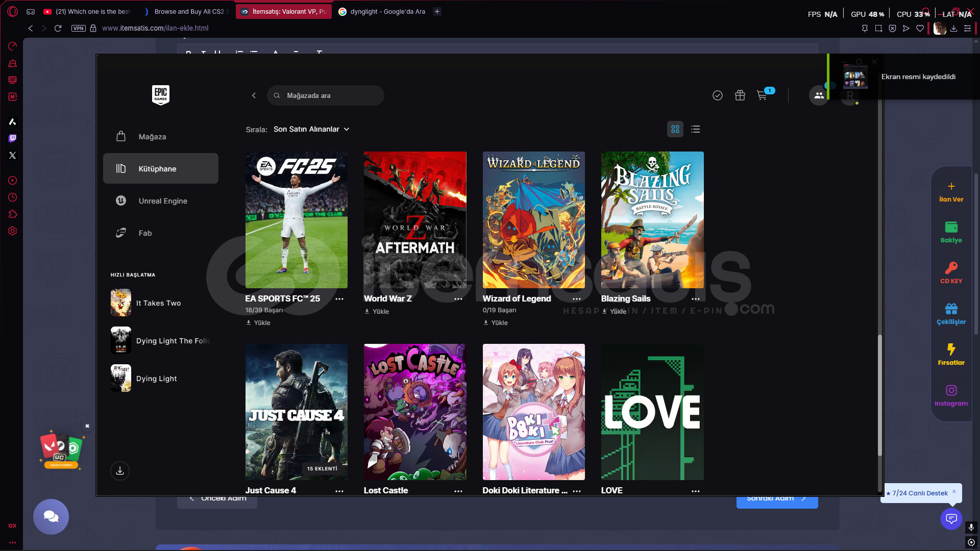Click the gift box wishlist icon
980x551 pixels.
point(740,95)
